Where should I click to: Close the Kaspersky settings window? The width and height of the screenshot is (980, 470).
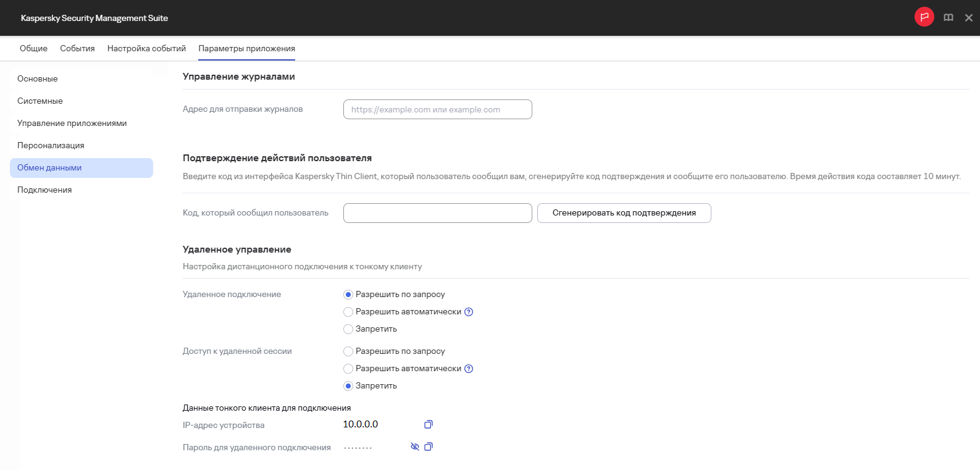pyautogui.click(x=968, y=18)
